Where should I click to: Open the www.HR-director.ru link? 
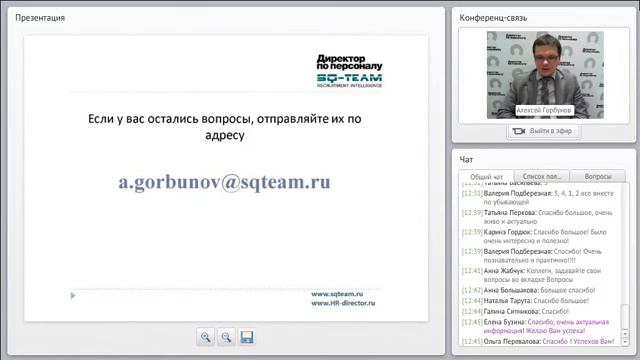[x=343, y=303]
